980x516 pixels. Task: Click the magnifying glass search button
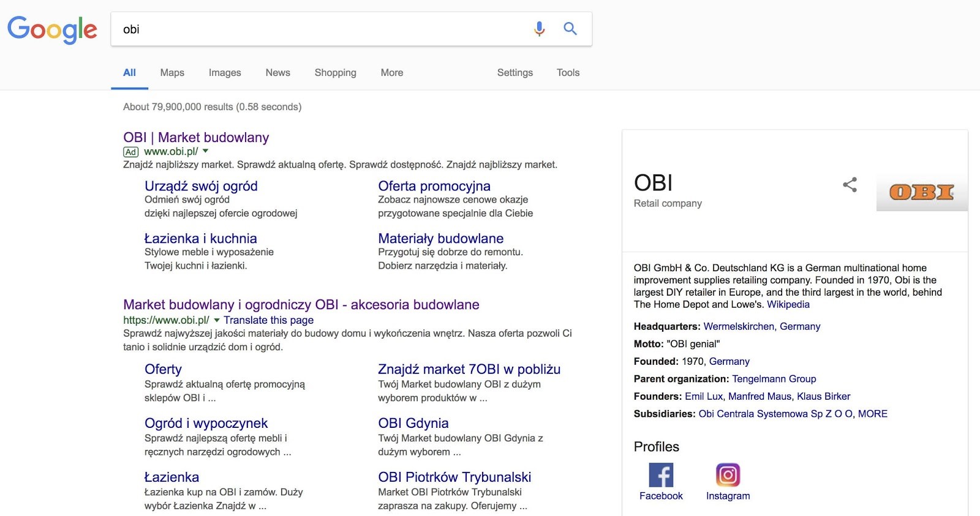point(570,29)
